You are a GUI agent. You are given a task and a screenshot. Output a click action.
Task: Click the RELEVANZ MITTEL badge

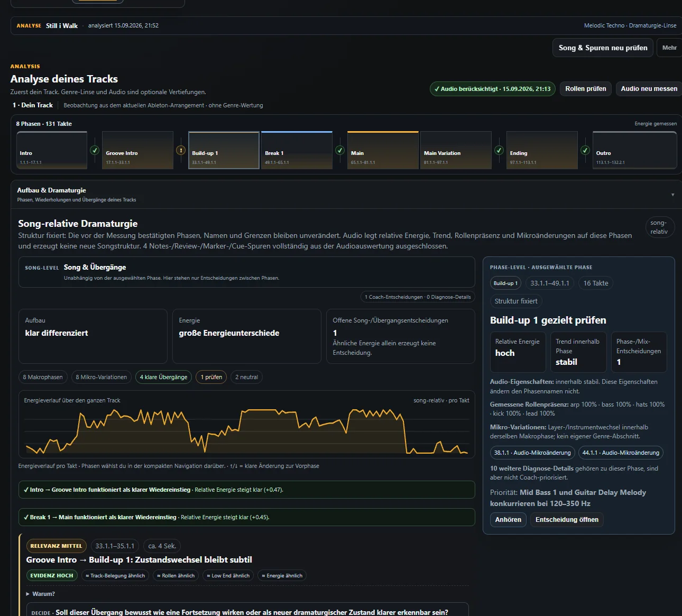[56, 546]
